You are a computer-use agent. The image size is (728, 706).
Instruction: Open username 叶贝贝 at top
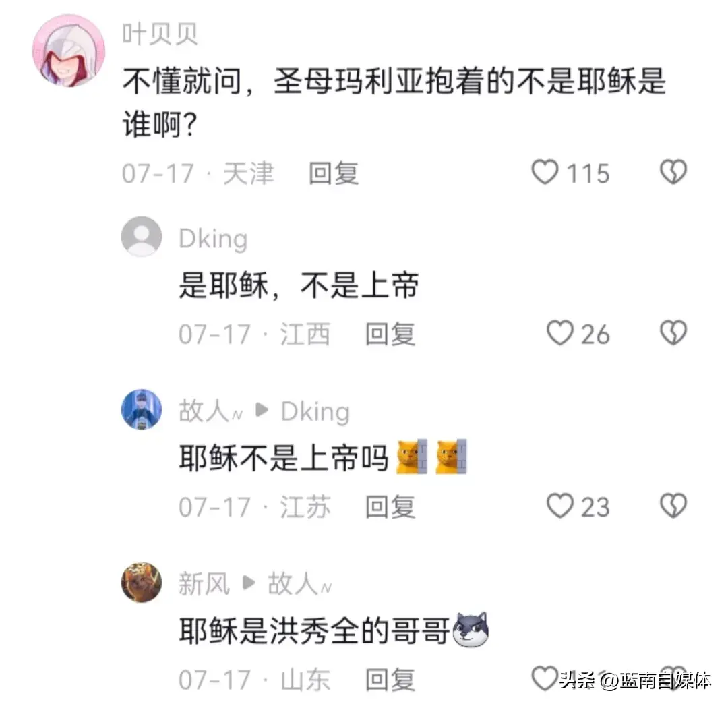[x=160, y=34]
